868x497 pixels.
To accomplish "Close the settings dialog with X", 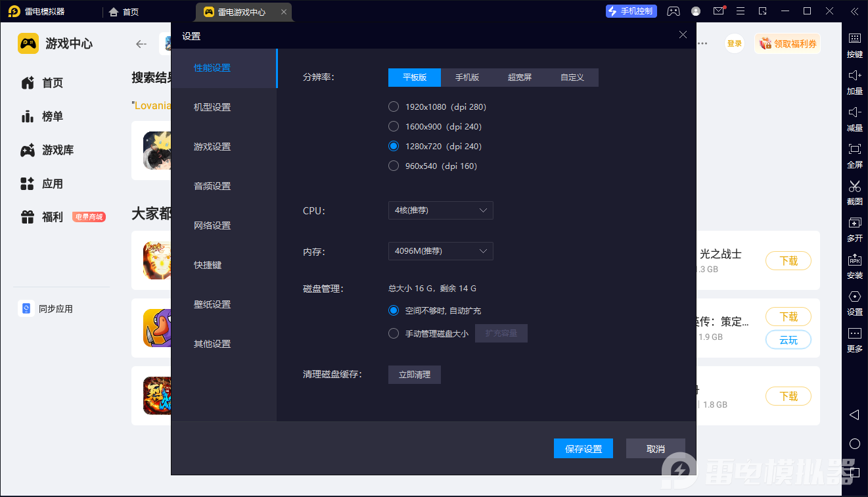I will point(683,35).
